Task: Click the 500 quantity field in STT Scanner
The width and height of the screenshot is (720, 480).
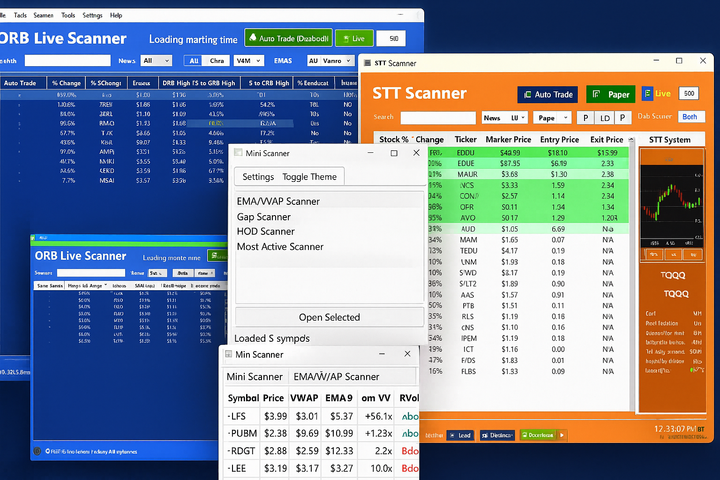Action: tap(689, 93)
